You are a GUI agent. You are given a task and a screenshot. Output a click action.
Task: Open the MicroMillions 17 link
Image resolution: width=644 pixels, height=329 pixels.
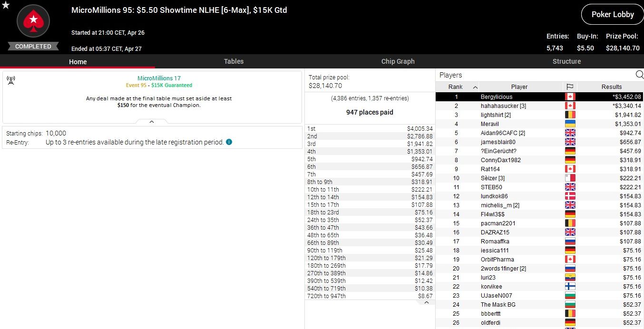pyautogui.click(x=159, y=78)
